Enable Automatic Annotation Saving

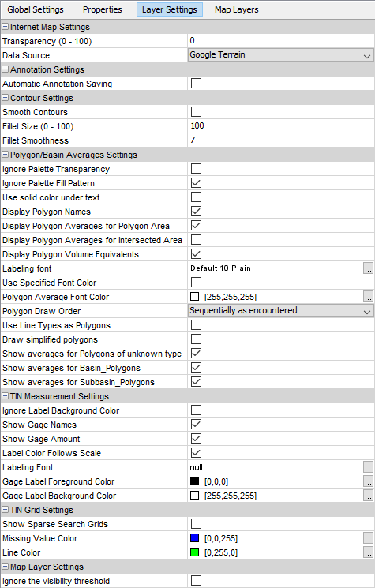pos(196,83)
